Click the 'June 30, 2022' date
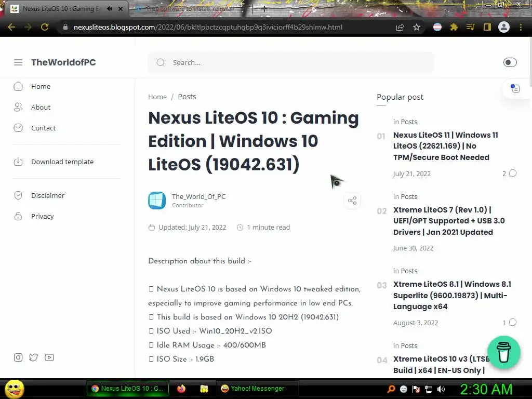The height and width of the screenshot is (399, 532). tap(413, 248)
